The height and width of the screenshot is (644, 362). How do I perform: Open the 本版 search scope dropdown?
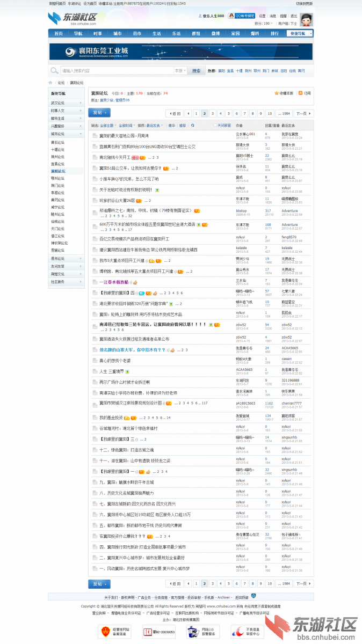(179, 70)
